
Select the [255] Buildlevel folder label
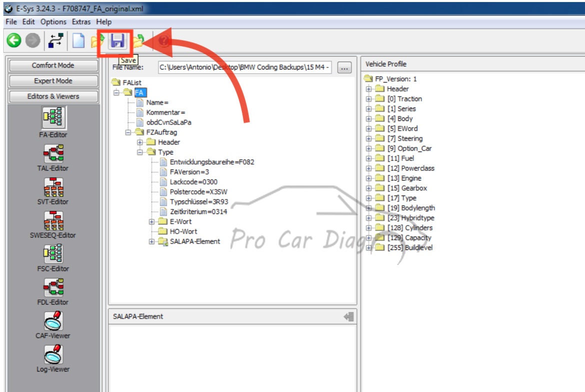click(x=410, y=247)
